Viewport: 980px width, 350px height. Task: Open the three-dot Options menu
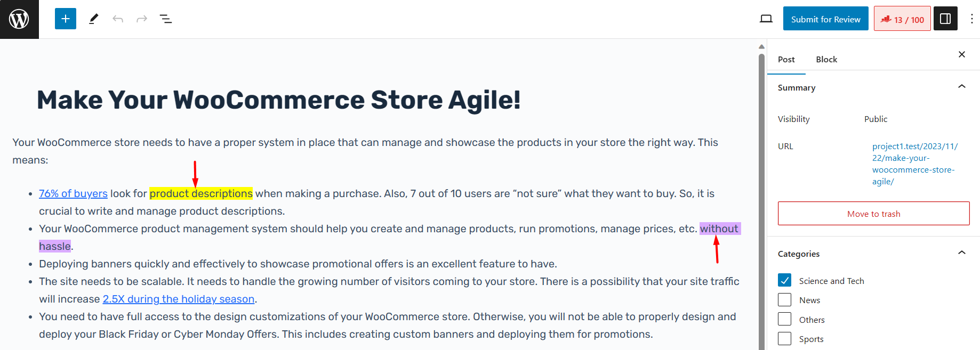pyautogui.click(x=971, y=19)
